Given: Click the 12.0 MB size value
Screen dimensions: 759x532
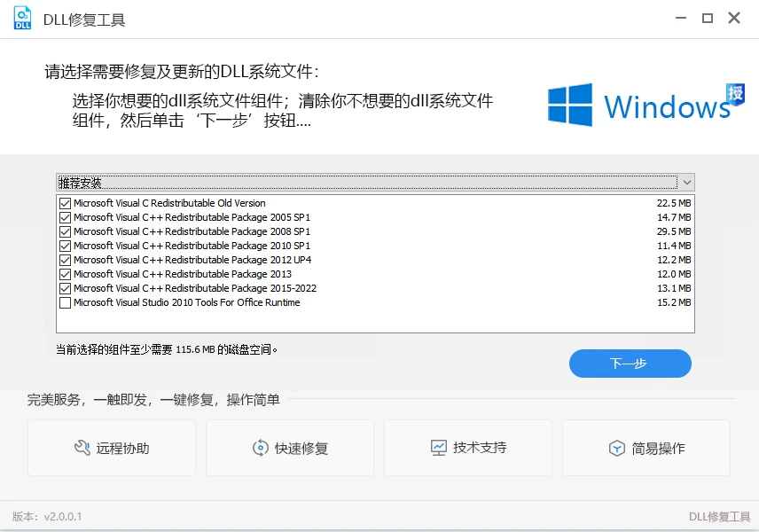Looking at the screenshot, I should 674,274.
